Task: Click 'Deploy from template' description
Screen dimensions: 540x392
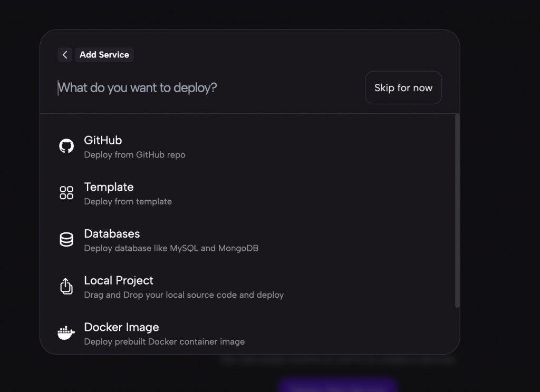Action: point(128,202)
